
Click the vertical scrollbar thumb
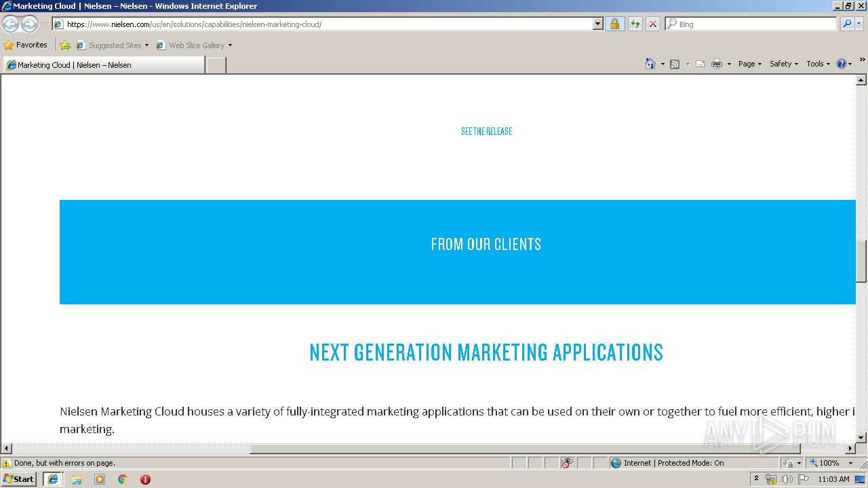861,261
